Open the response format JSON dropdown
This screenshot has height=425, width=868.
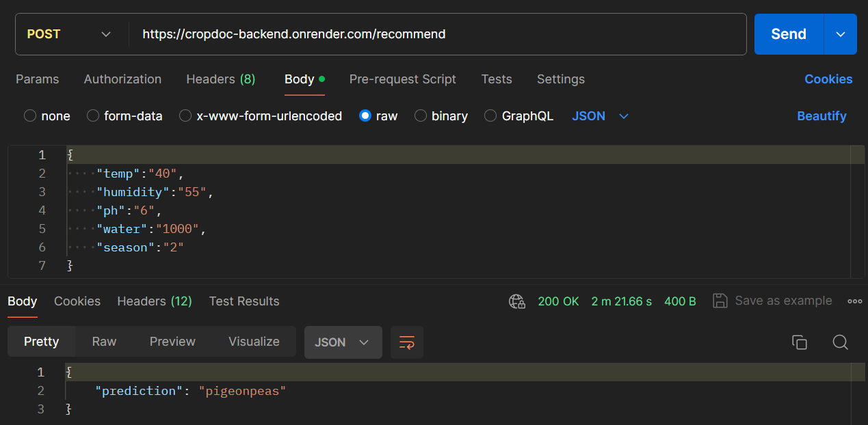[x=343, y=342]
